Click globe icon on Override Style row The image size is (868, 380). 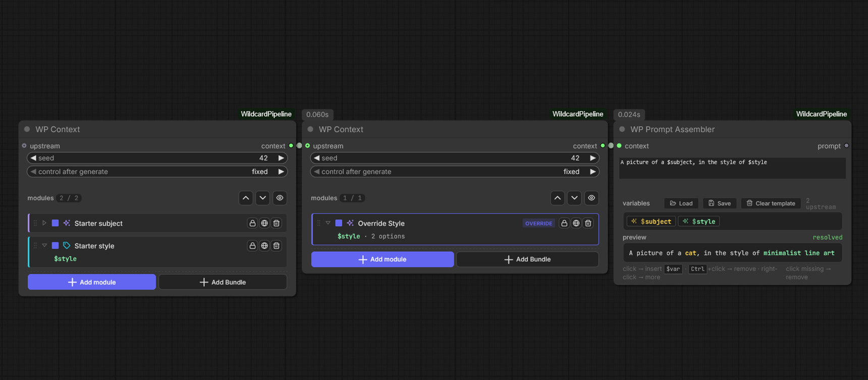pos(576,223)
